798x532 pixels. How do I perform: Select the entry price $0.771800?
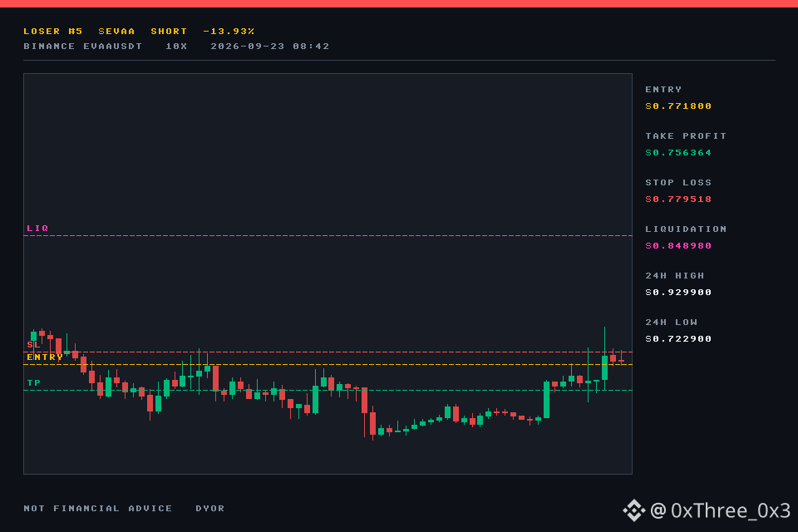[x=678, y=106]
